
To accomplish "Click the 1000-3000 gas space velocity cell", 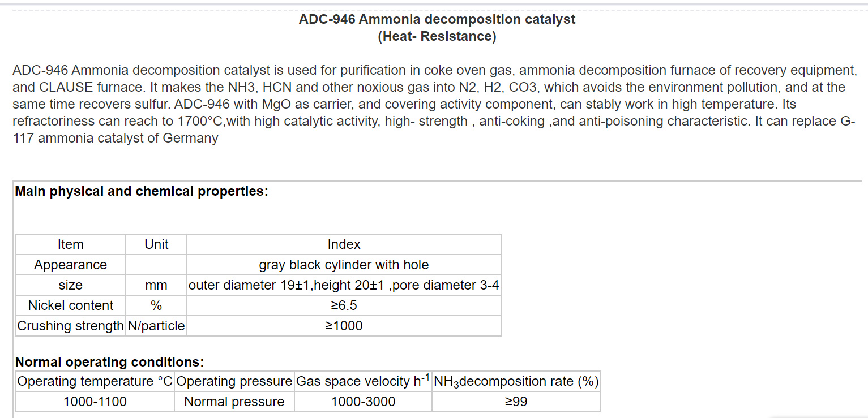I will pos(363,402).
